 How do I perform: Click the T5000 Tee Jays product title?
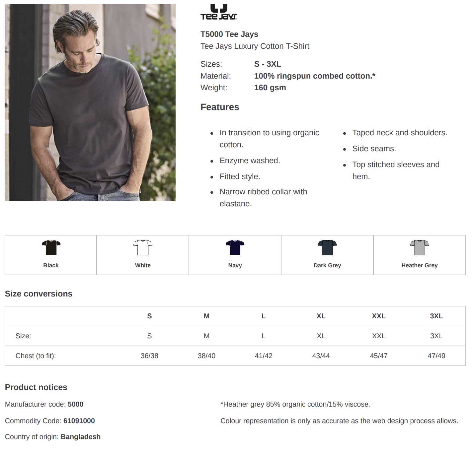[229, 34]
